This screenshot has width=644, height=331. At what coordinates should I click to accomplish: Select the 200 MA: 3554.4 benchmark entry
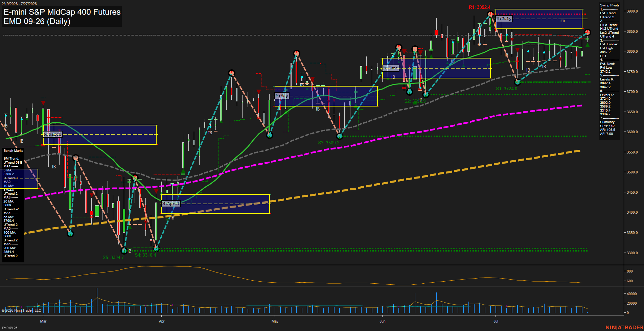[x=10, y=250]
